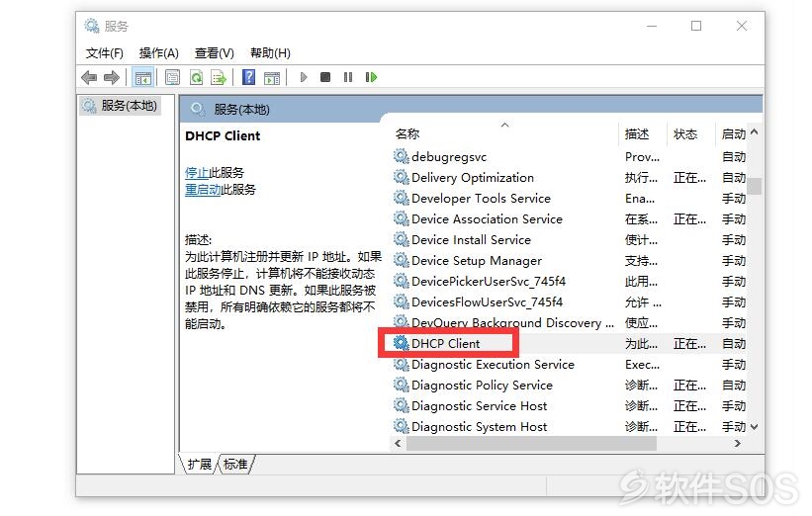812x516 pixels.
Task: Select the Delivery Optimization service name
Action: (x=473, y=178)
